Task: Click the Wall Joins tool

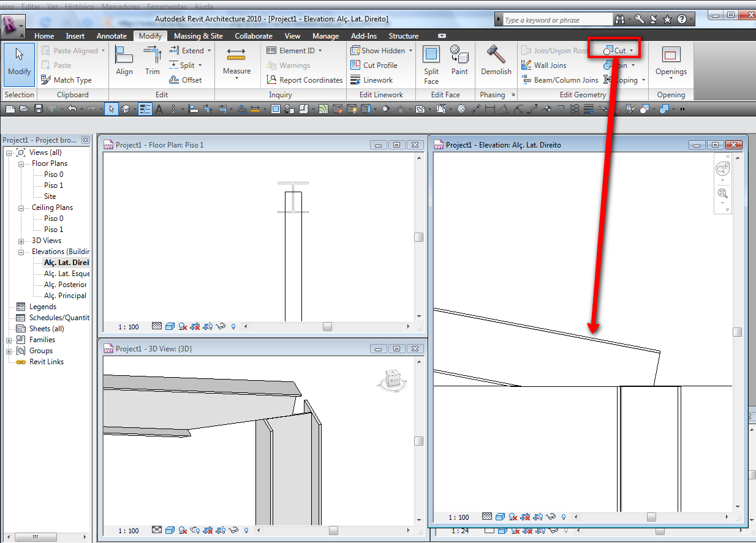Action: 544,66
